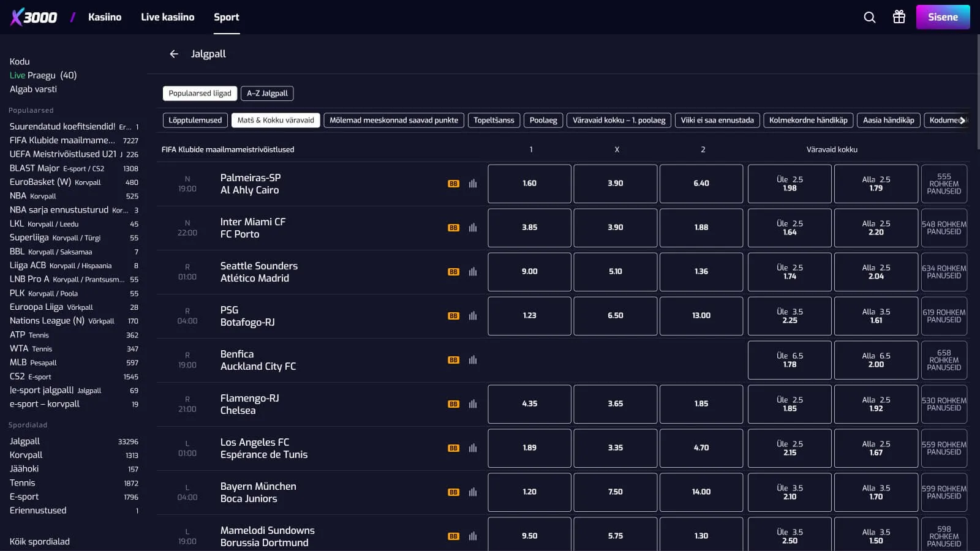Open Algab varsti in sidebar
The width and height of the screenshot is (980, 551).
pyautogui.click(x=33, y=89)
